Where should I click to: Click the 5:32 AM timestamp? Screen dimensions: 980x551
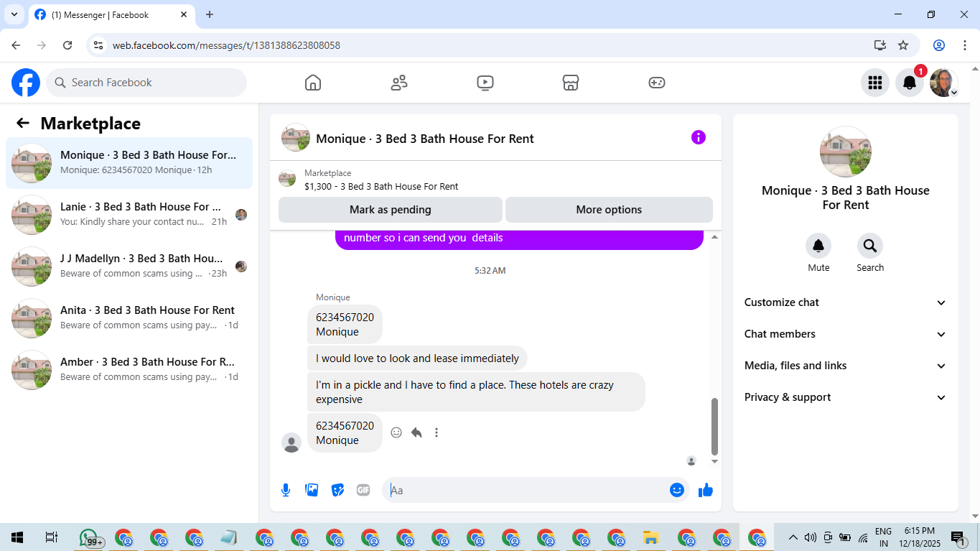(490, 271)
